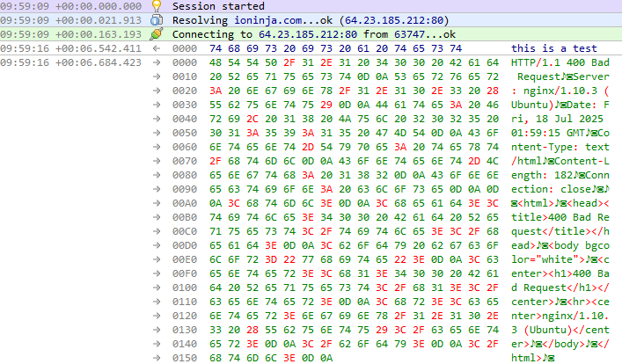
Task: Click resolved address 64.23.185.212:80 in Resolving line
Action: pos(394,20)
